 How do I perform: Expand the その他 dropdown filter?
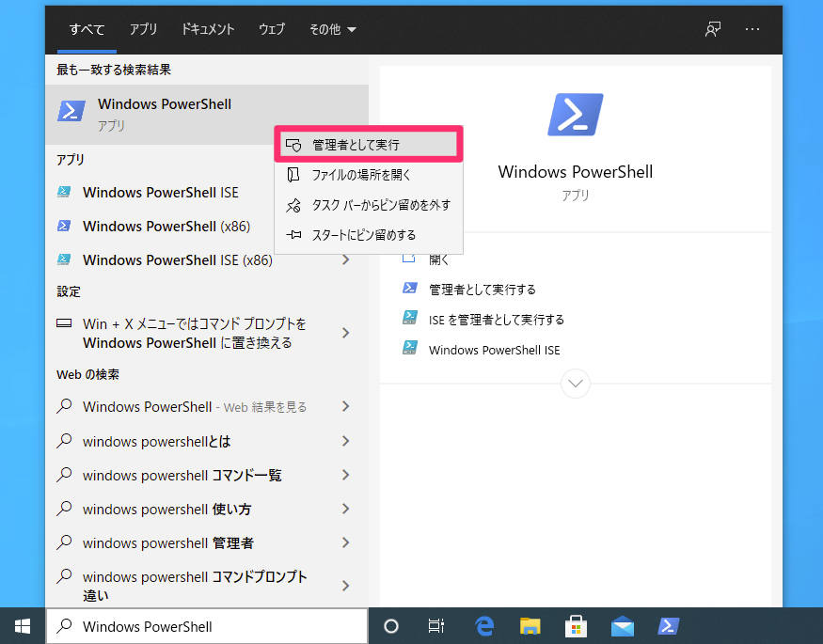click(332, 29)
